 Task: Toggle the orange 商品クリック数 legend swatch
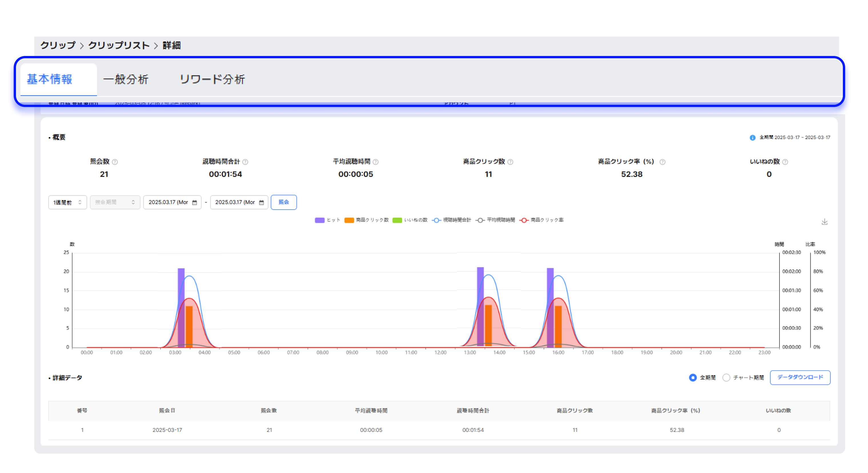(349, 220)
